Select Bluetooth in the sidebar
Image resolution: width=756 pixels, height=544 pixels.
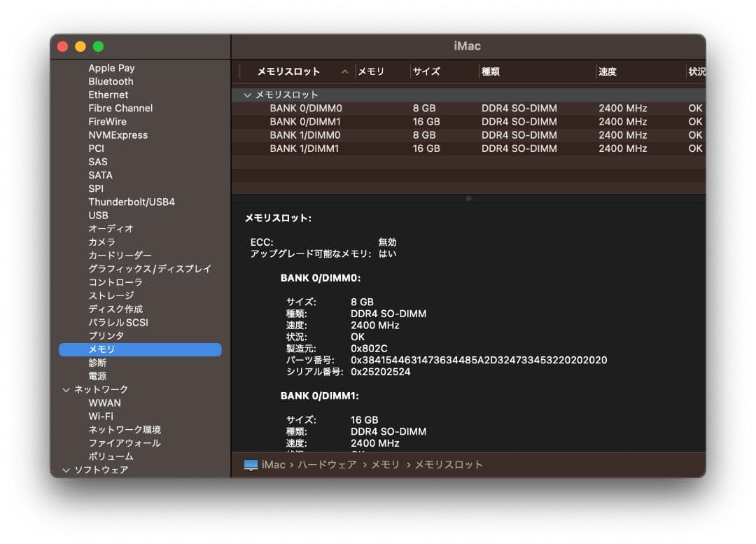pyautogui.click(x=111, y=81)
